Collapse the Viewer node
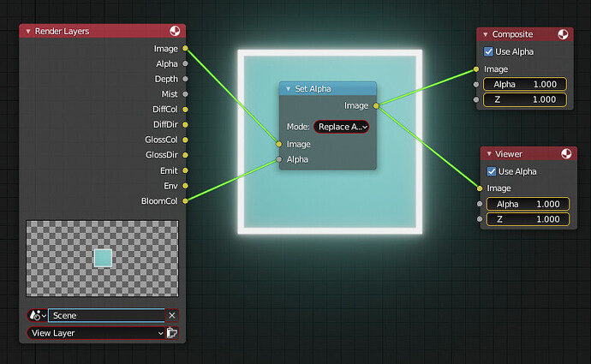The width and height of the screenshot is (591, 364). (489, 154)
